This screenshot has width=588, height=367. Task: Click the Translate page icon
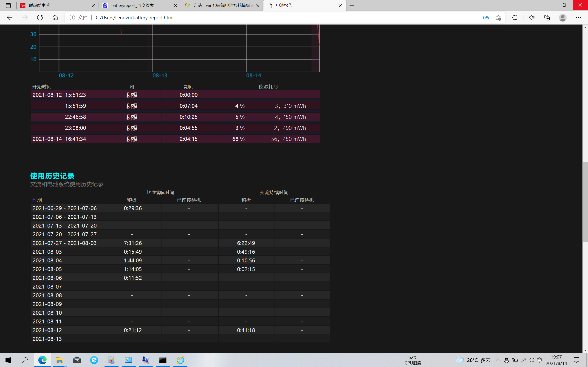pyautogui.click(x=486, y=17)
